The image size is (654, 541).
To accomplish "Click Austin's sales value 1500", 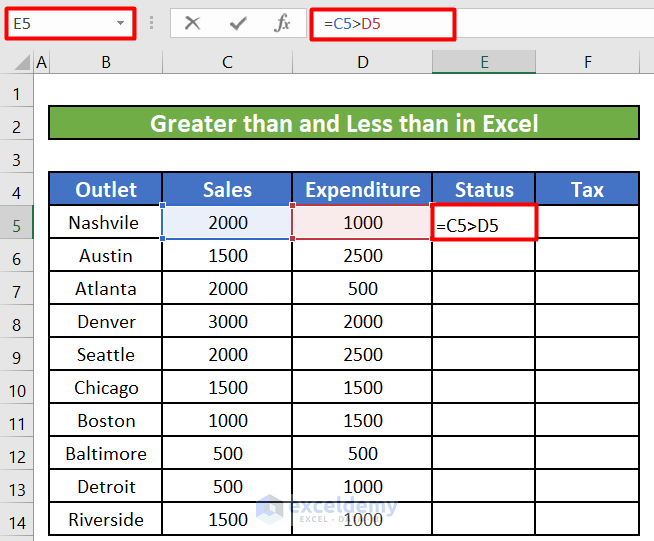I will 227,255.
